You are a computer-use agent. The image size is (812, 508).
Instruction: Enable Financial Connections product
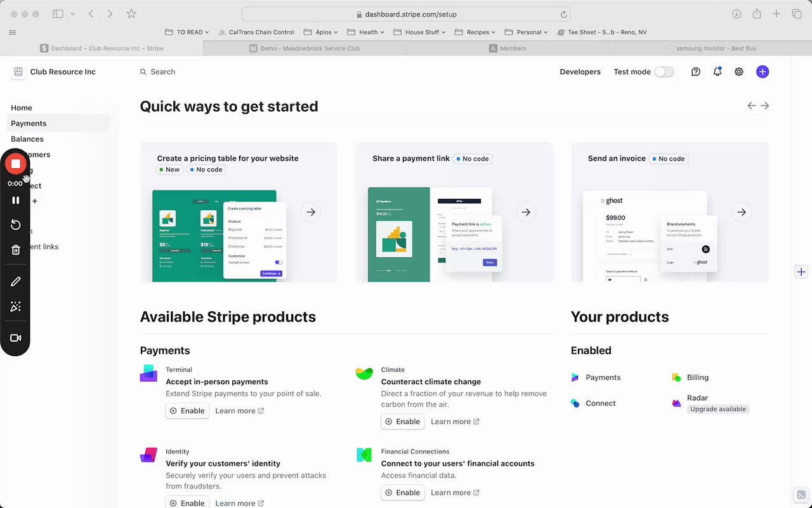tap(403, 493)
